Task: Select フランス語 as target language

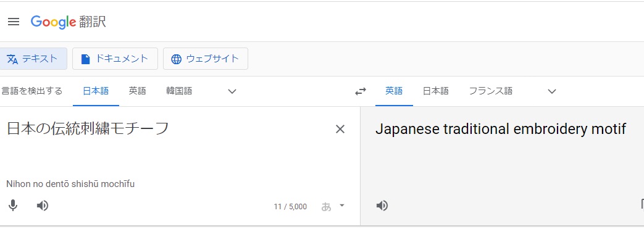Action: tap(491, 91)
